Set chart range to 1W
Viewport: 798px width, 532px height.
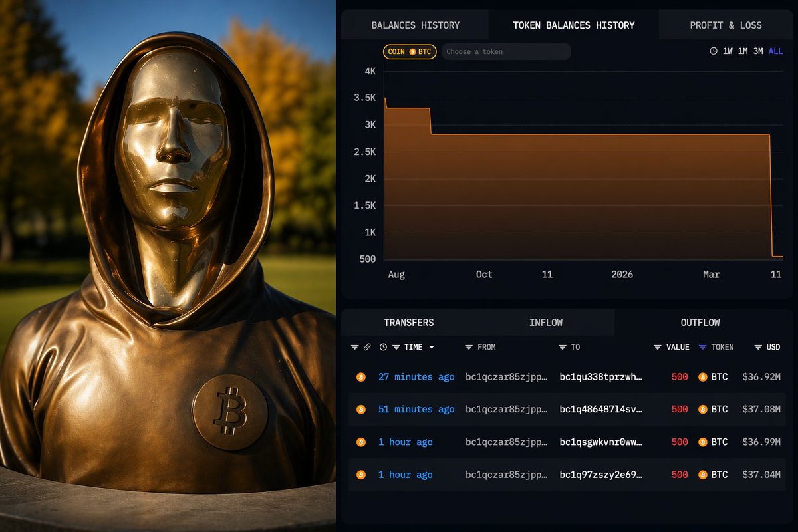(728, 51)
